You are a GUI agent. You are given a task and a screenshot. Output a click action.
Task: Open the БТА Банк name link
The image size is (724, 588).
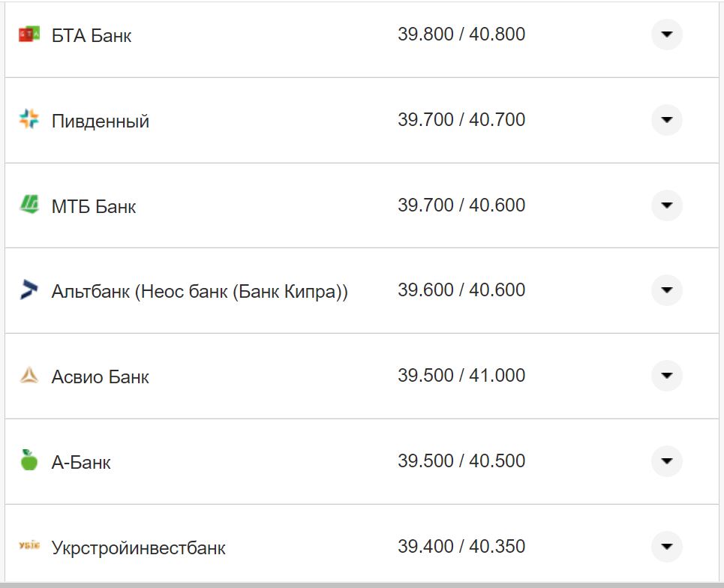tap(92, 35)
